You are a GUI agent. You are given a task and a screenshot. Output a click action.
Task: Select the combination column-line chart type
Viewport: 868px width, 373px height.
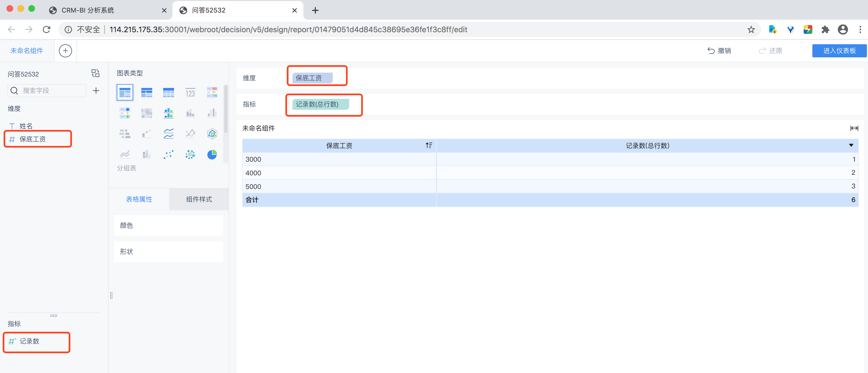[x=146, y=155]
